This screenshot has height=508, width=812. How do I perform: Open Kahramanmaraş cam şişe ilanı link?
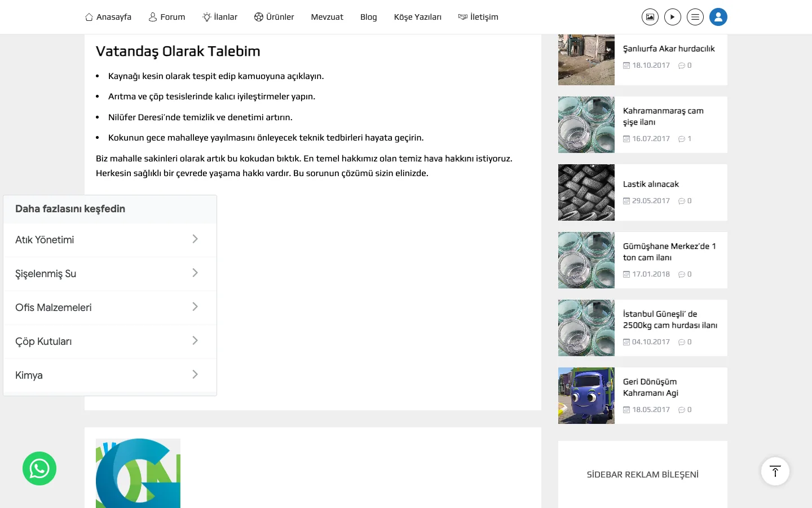[663, 116]
